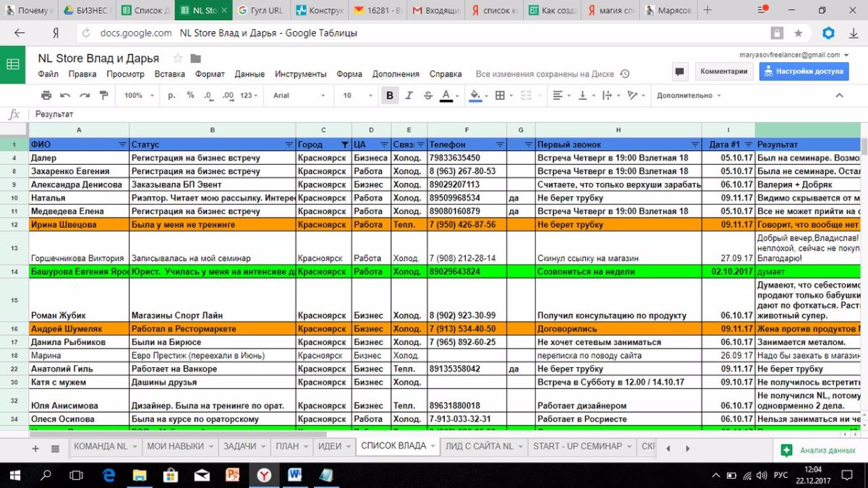Screen dimensions: 868x488
Task: Format cells as currency (р.)
Action: 171,95
